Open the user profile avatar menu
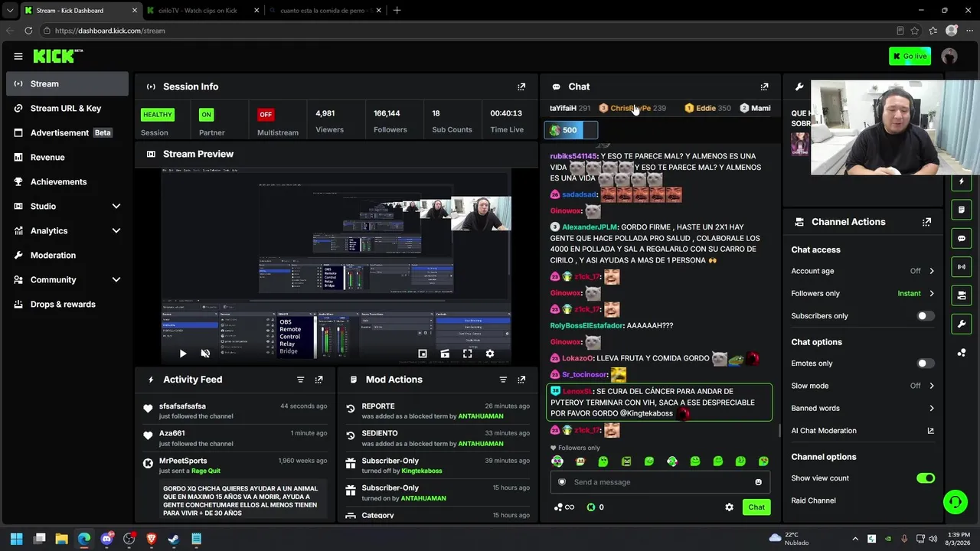The height and width of the screenshot is (551, 980). (x=949, y=56)
